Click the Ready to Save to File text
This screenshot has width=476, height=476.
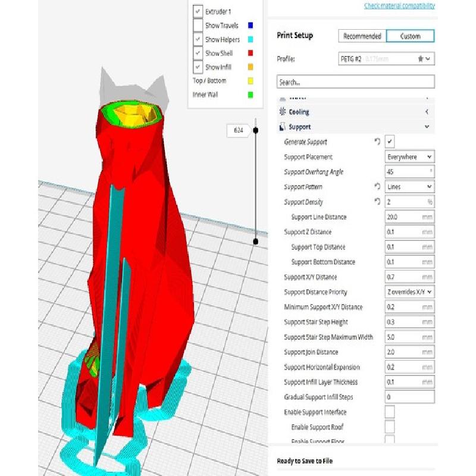click(305, 461)
